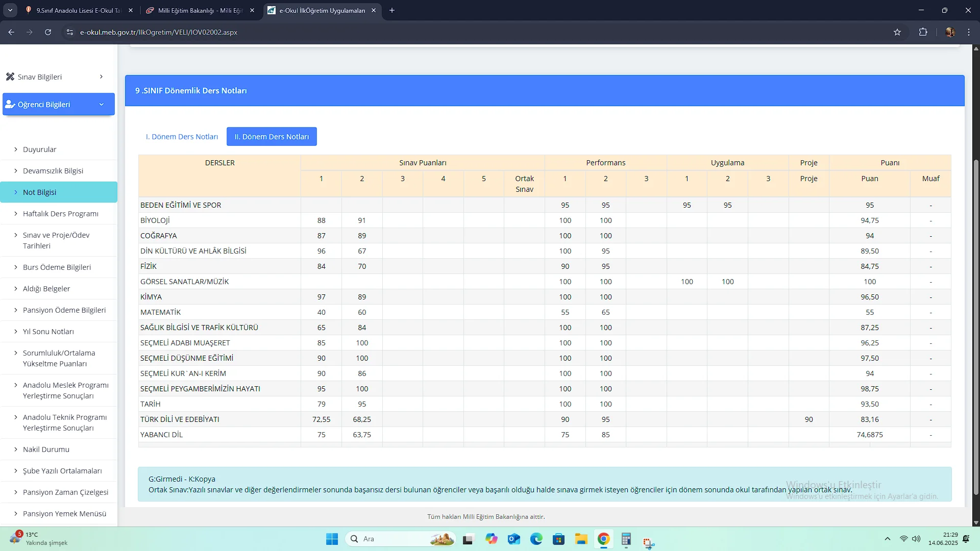Click the taskbar Ara search box
This screenshot has width=980, height=551.
393,539
